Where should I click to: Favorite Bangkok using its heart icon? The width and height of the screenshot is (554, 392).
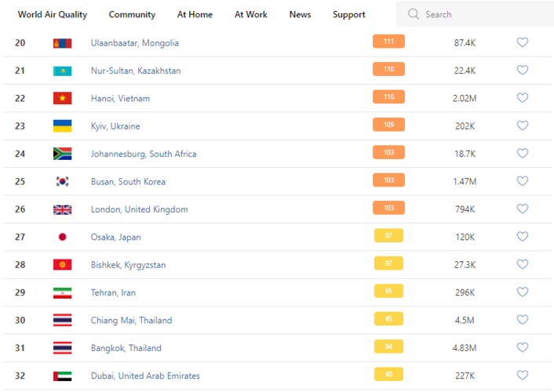(522, 347)
